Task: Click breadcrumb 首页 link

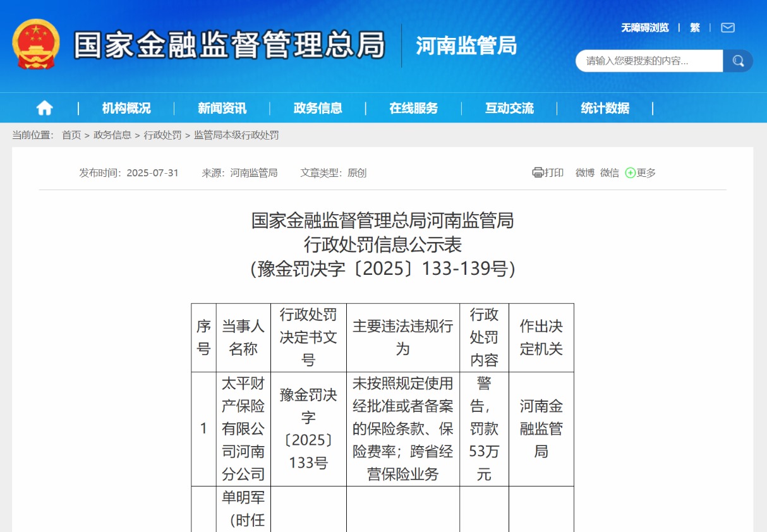Action: pyautogui.click(x=71, y=135)
